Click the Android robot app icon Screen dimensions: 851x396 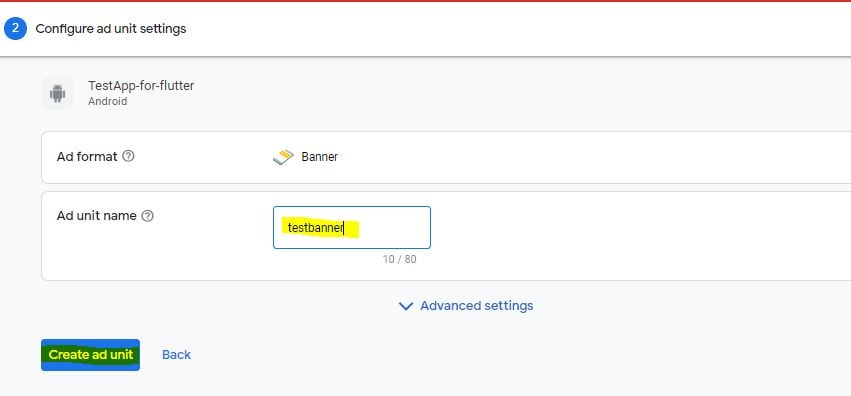tap(57, 93)
